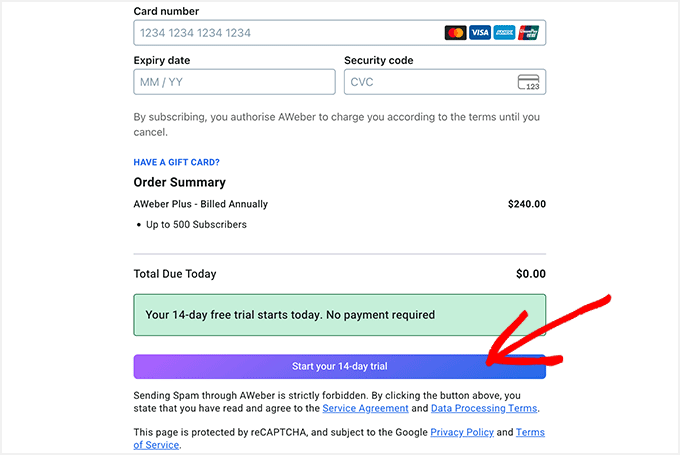Click the Visa card logo

coord(480,33)
